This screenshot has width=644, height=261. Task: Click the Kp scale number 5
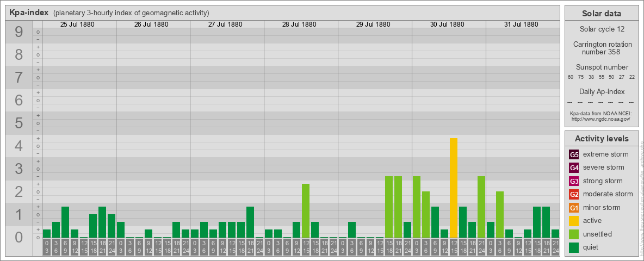[19, 123]
